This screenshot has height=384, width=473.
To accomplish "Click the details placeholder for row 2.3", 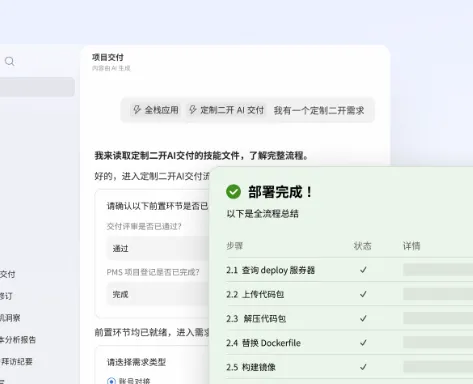I will 438,318.
